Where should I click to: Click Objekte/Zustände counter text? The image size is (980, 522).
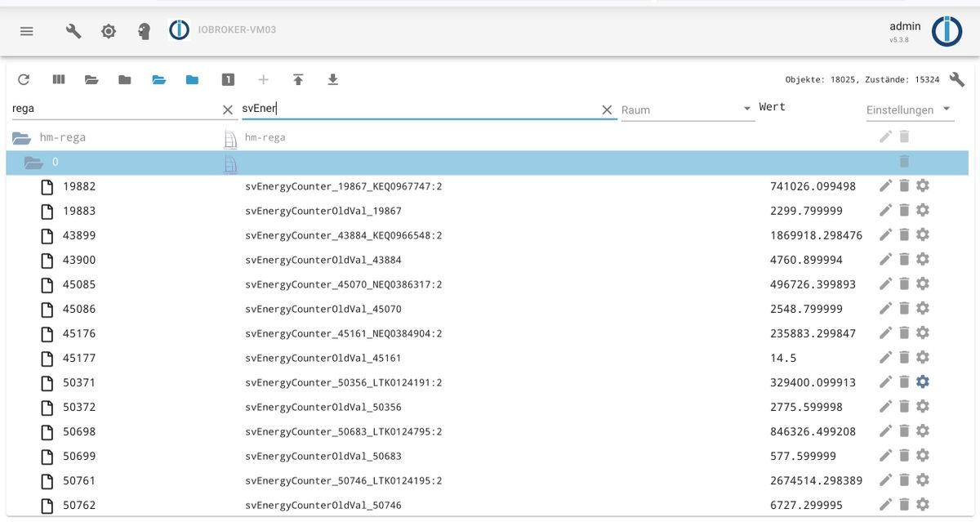(862, 80)
